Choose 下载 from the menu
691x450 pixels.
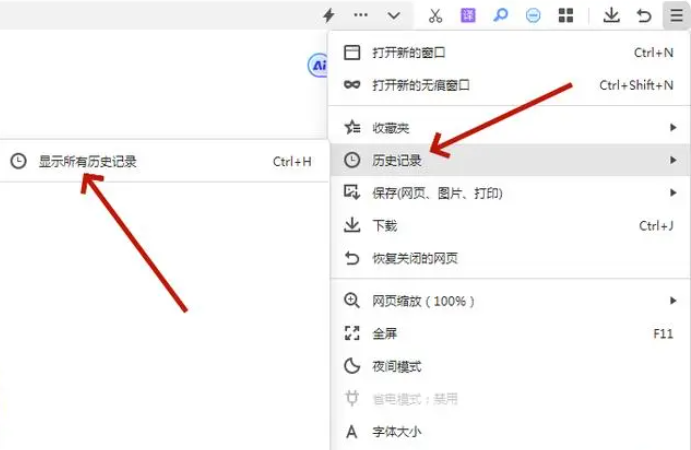pos(509,225)
